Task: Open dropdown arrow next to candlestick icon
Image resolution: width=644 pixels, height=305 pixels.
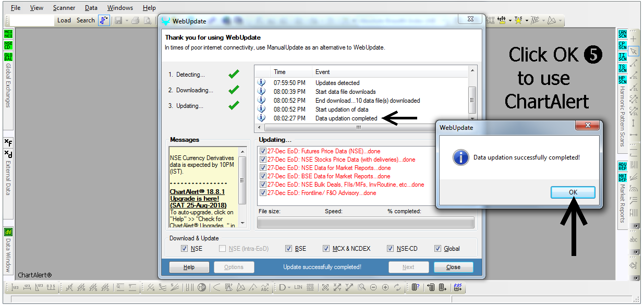Action: [510, 21]
